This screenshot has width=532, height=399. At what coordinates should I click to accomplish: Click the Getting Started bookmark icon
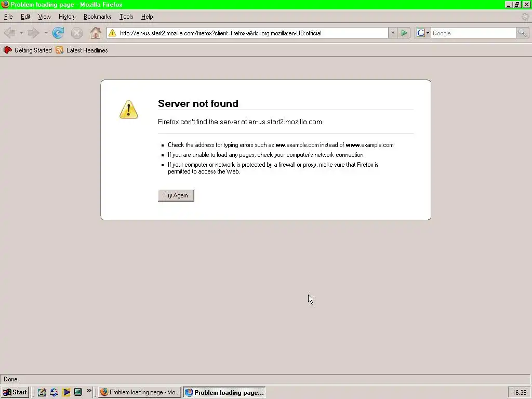point(7,50)
